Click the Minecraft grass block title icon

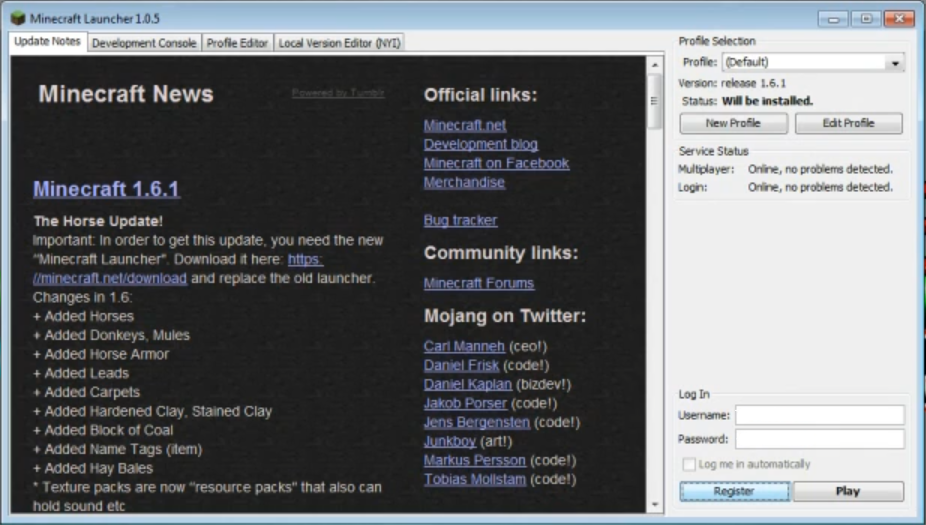(18, 18)
